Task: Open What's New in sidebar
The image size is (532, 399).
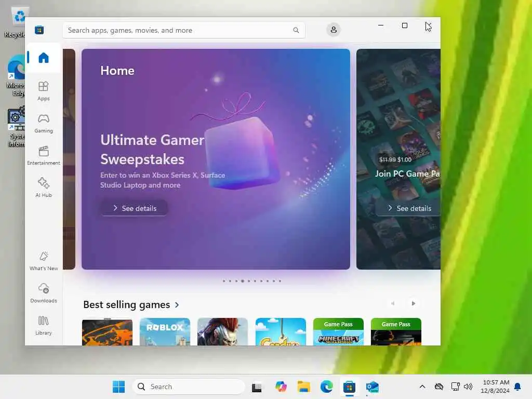Action: click(44, 261)
